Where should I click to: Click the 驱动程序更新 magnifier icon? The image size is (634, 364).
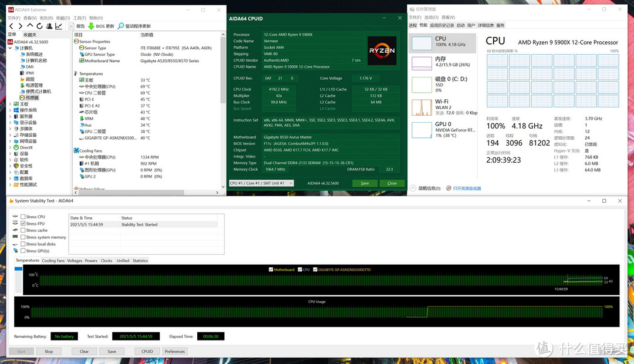(x=120, y=26)
